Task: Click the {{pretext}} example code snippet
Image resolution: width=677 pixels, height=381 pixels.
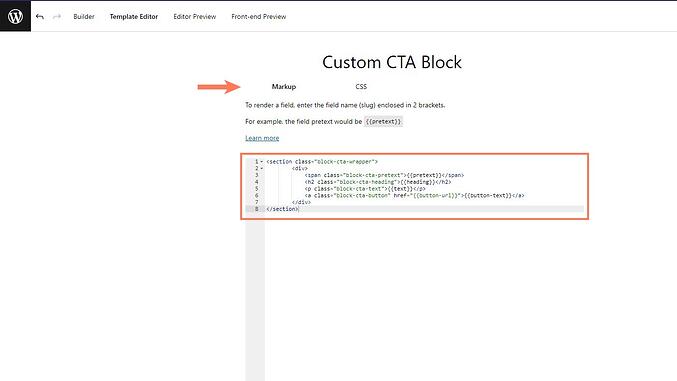Action: pyautogui.click(x=383, y=121)
